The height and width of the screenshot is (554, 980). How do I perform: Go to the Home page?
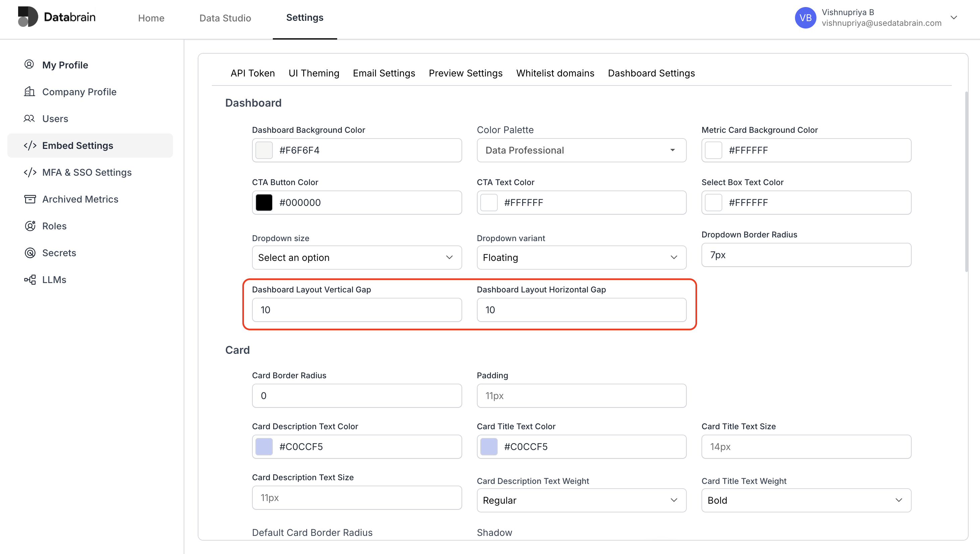[x=151, y=18]
